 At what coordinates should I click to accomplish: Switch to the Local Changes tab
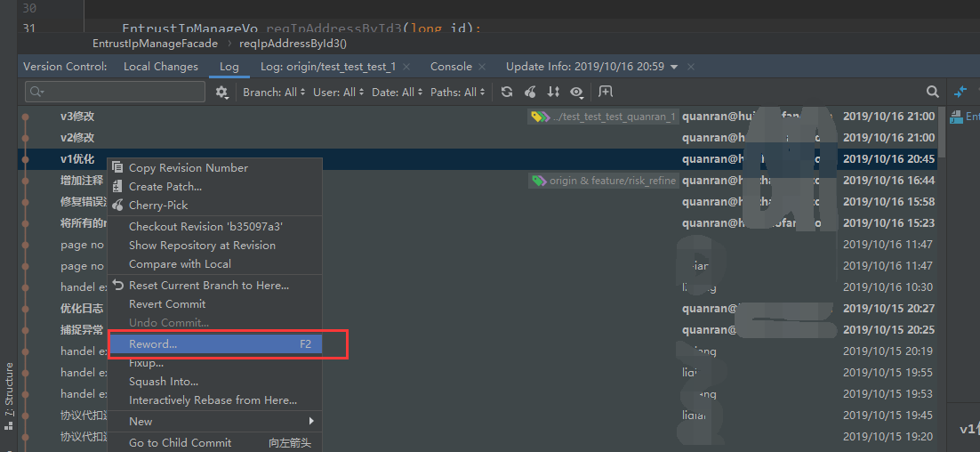pos(161,66)
